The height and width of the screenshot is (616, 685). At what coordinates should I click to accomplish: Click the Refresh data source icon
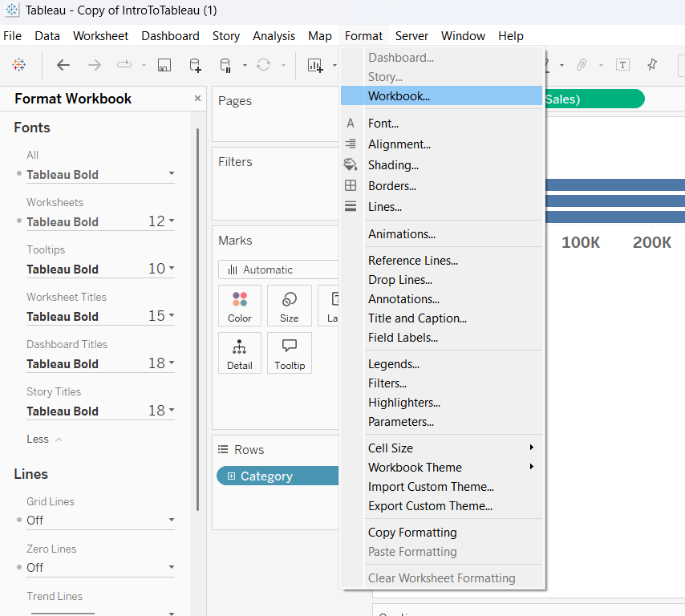coord(263,65)
